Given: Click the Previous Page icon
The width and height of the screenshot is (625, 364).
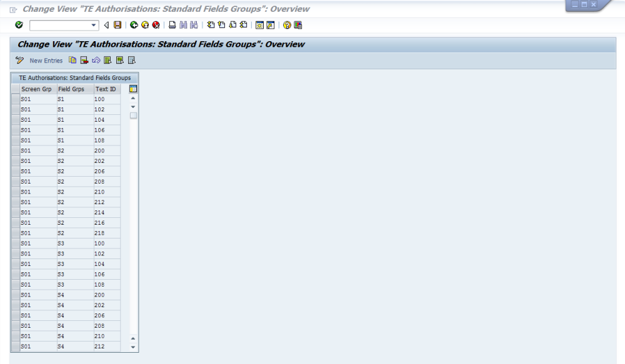Looking at the screenshot, I should (222, 25).
